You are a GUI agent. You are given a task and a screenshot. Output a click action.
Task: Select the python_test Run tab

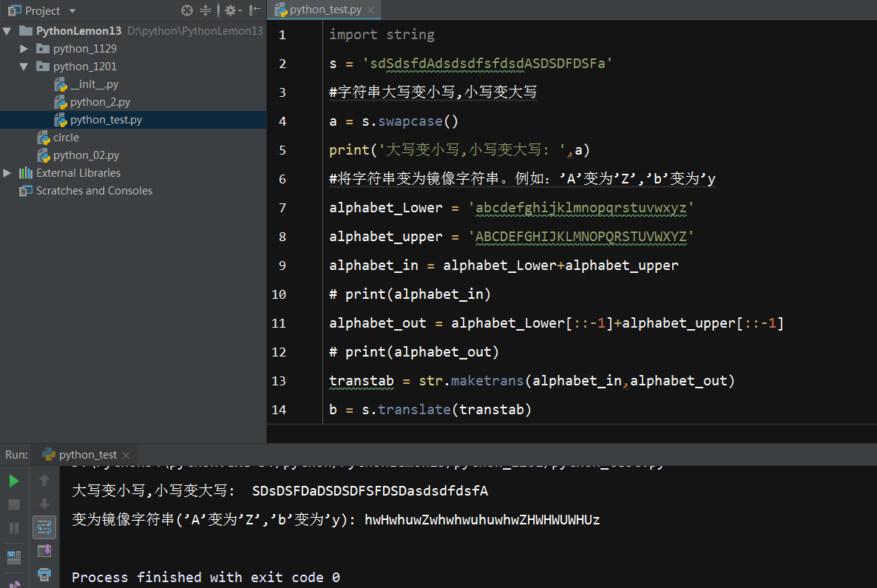(x=87, y=455)
